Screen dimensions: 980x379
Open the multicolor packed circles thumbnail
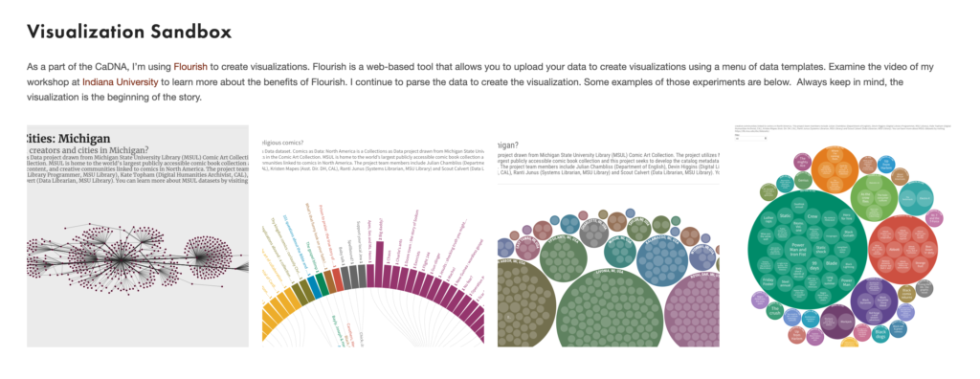point(846,235)
